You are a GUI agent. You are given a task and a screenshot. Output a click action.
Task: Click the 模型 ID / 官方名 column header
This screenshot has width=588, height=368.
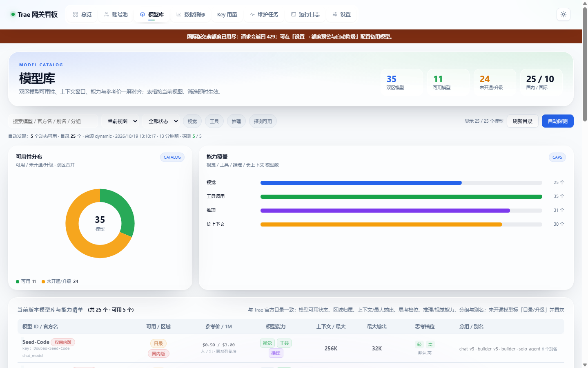pos(40,327)
